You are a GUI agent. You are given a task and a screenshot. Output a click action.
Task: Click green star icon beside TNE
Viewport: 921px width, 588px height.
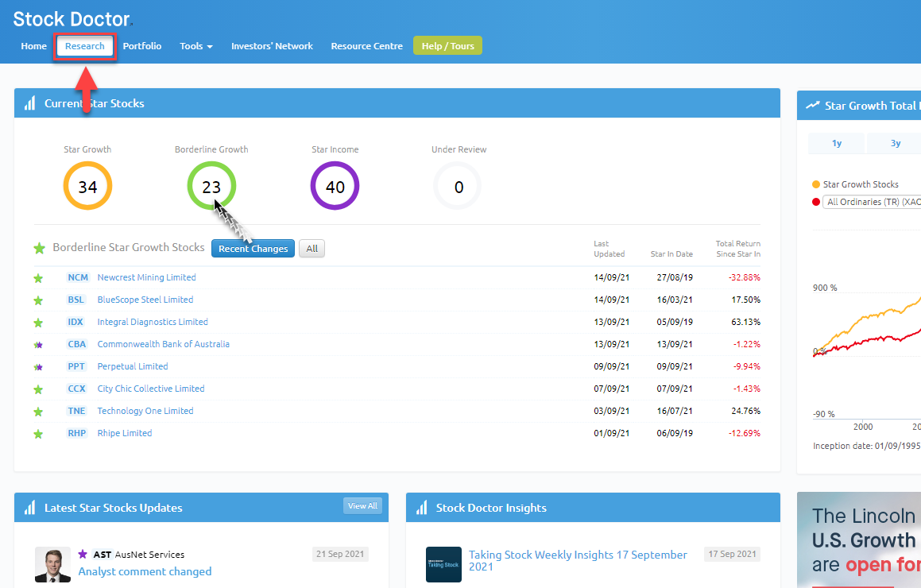click(38, 412)
